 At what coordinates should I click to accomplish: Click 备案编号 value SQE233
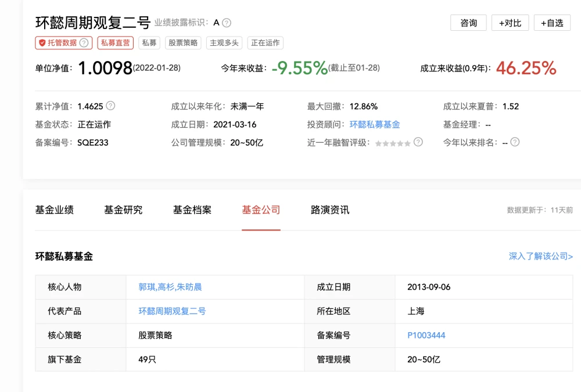click(92, 143)
